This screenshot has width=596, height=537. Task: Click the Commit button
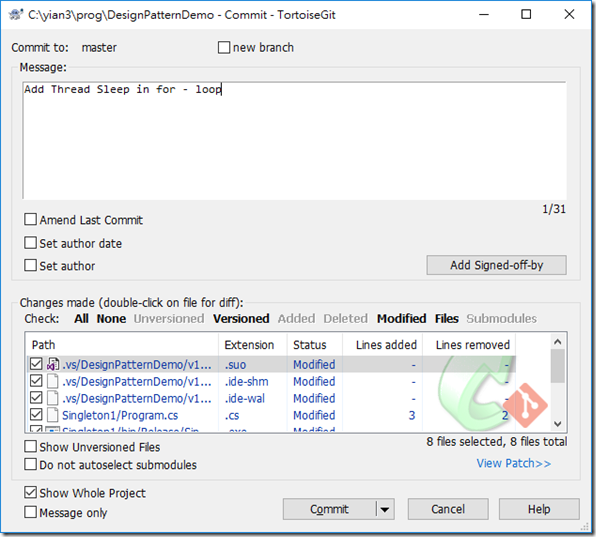(329, 510)
